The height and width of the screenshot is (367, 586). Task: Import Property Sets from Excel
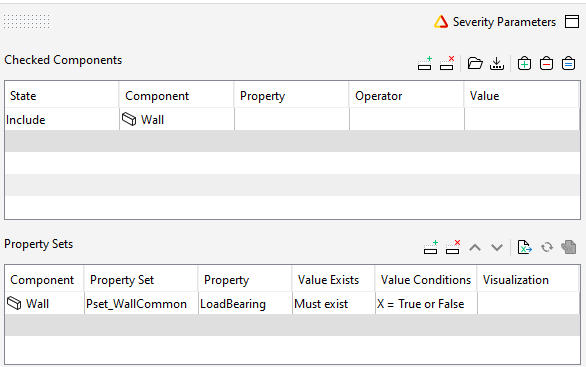point(525,247)
